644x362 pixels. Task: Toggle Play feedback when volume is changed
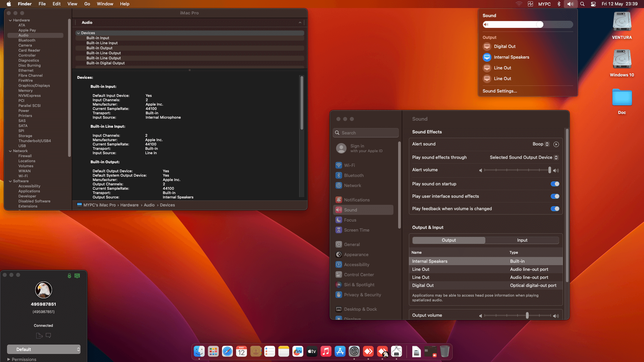pos(555,208)
